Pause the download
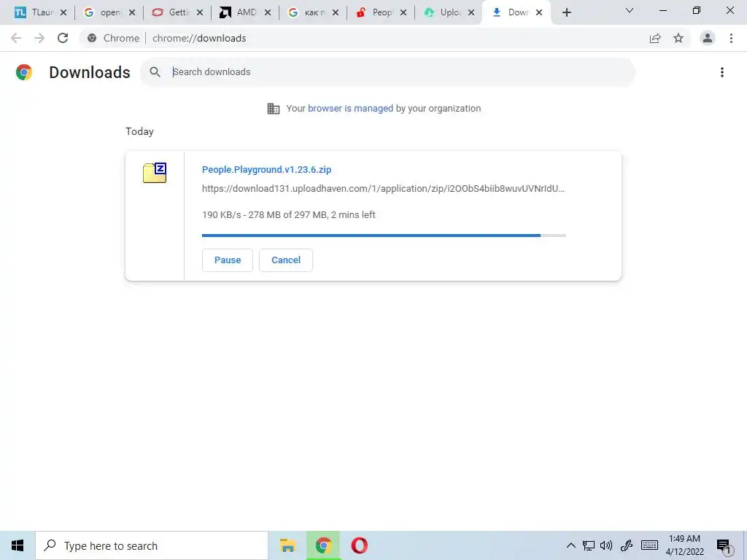Image resolution: width=747 pixels, height=560 pixels. point(228,260)
